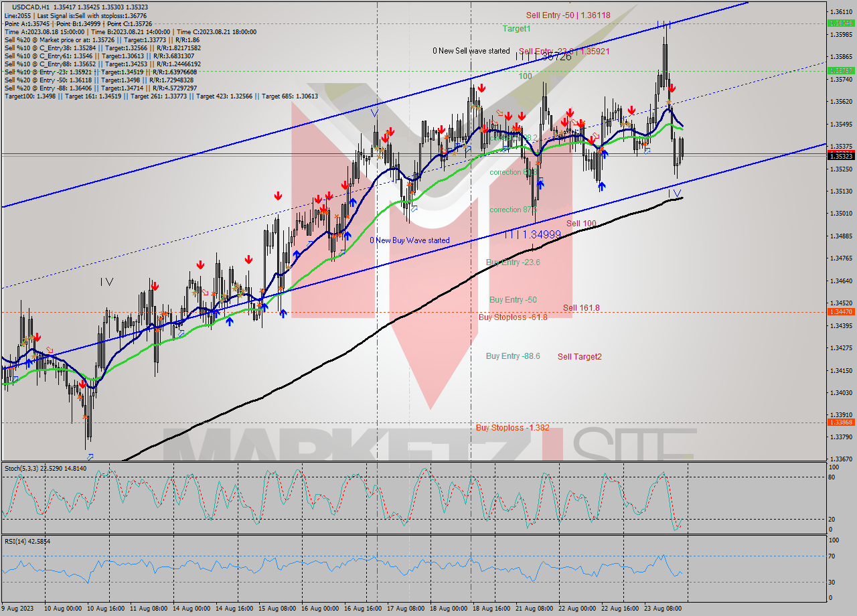
Task: Click the hollow pink down-curved arrow near 12 Aug
Action: [205, 292]
